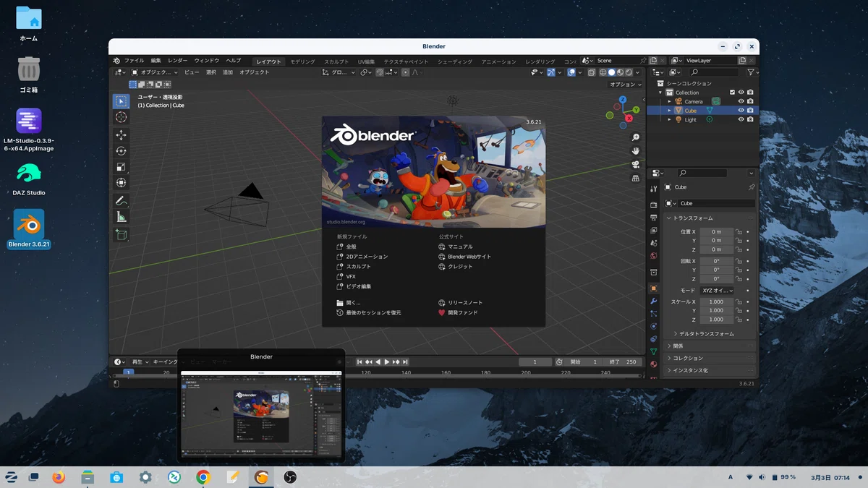Open the 編集 menu
The height and width of the screenshot is (488, 868).
click(156, 61)
